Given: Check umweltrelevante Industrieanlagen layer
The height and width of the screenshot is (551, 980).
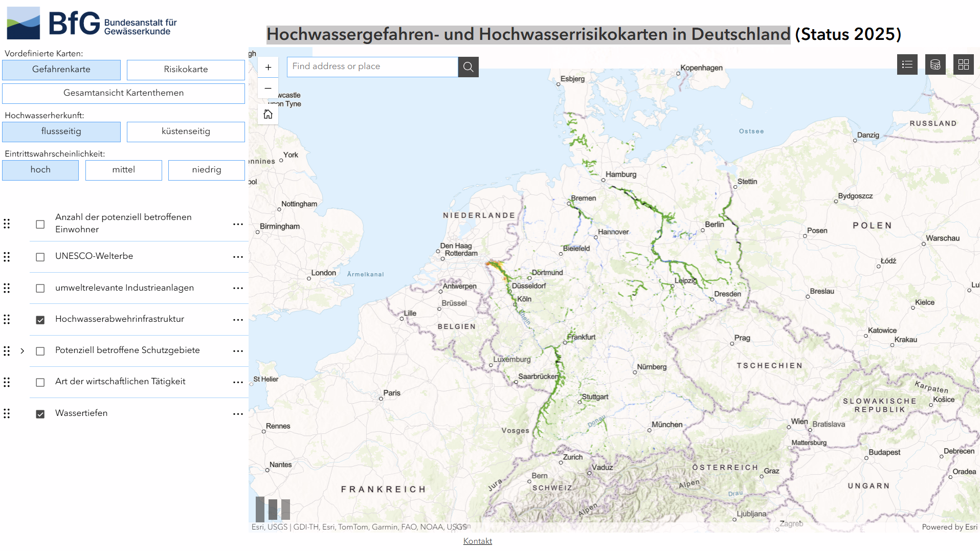Looking at the screenshot, I should pos(40,288).
